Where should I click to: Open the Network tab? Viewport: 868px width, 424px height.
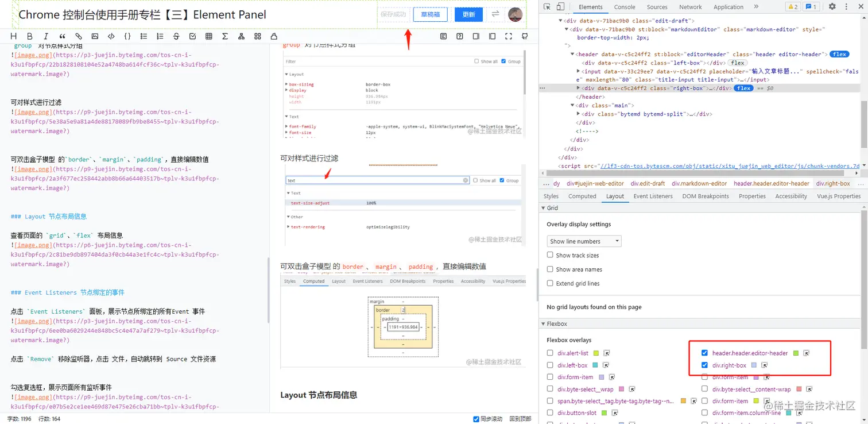691,7
